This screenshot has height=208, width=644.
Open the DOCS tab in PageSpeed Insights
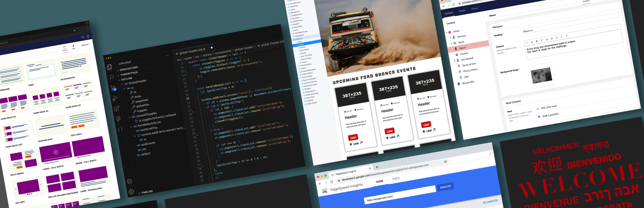(x=396, y=179)
